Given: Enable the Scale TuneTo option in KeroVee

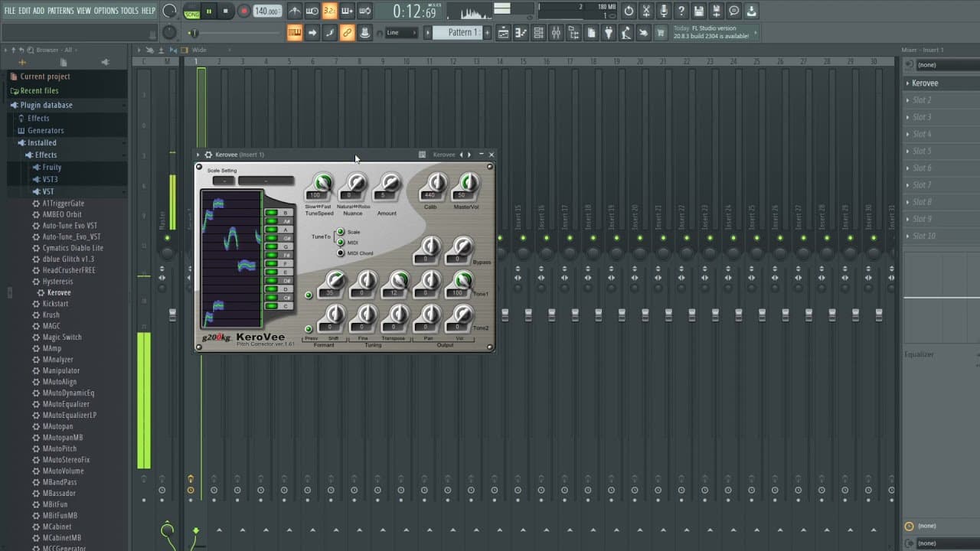Looking at the screenshot, I should tap(339, 231).
